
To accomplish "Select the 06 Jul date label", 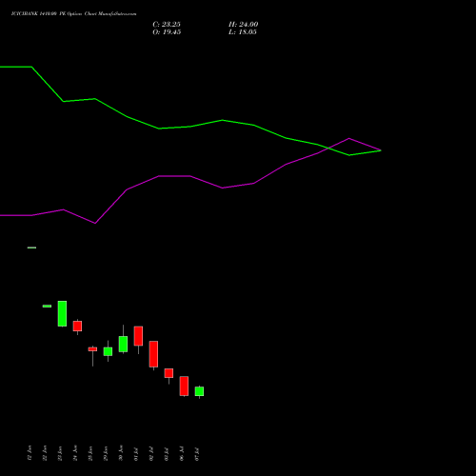I will [182, 454].
